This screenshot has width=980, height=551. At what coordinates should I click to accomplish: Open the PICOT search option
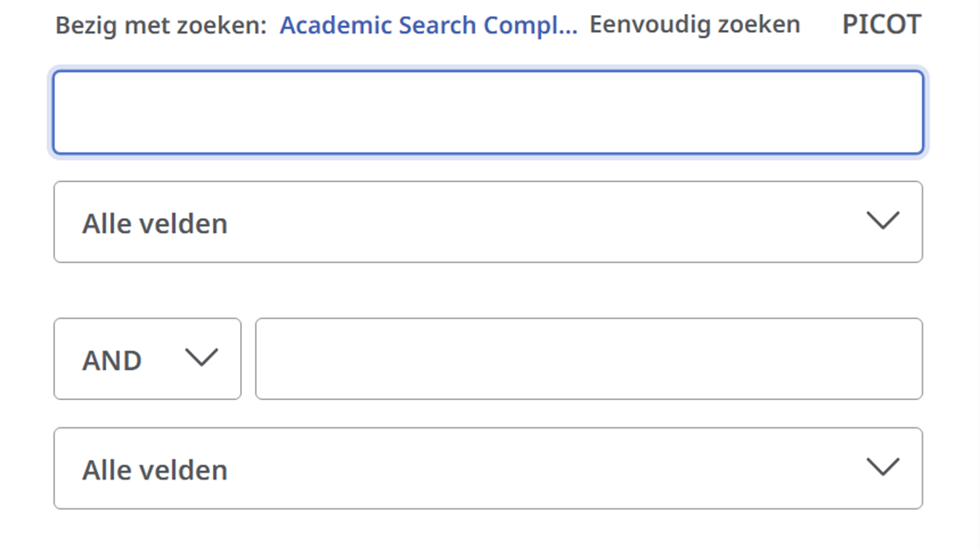point(881,25)
